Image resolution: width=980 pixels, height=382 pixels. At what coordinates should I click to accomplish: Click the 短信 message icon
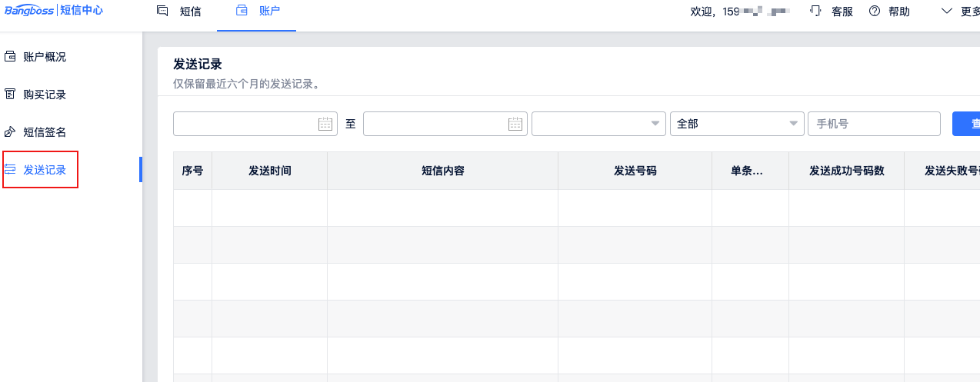[162, 12]
